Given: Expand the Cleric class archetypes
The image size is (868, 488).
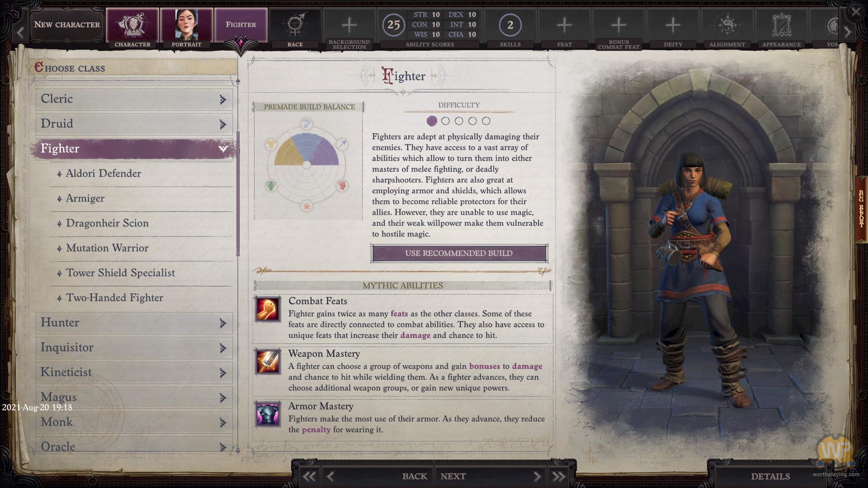Looking at the screenshot, I should (x=223, y=99).
